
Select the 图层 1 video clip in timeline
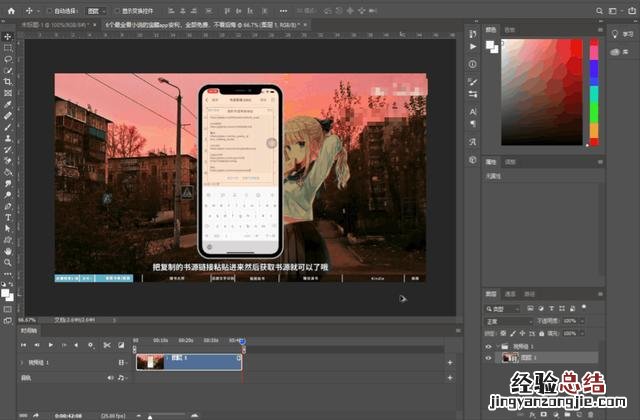click(188, 361)
